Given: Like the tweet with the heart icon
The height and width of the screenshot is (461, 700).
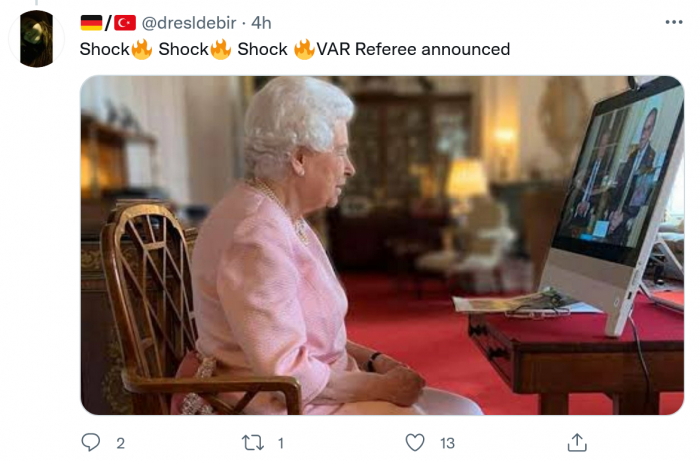Looking at the screenshot, I should point(415,442).
